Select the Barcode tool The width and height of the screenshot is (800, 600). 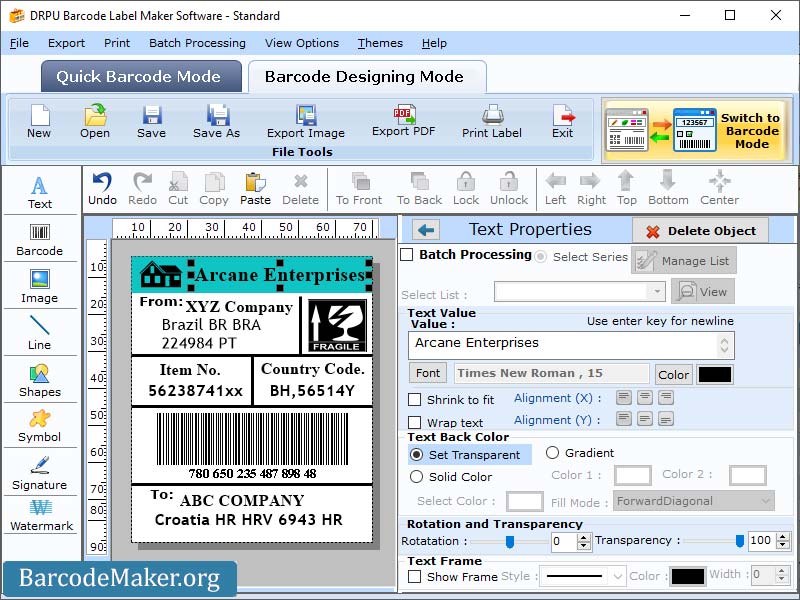click(40, 237)
